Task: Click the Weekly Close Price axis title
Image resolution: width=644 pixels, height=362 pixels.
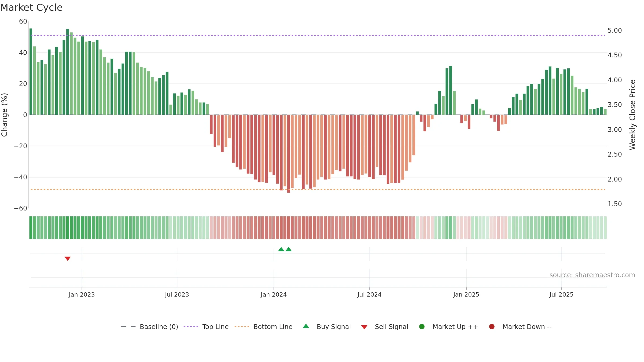Action: 632,115
